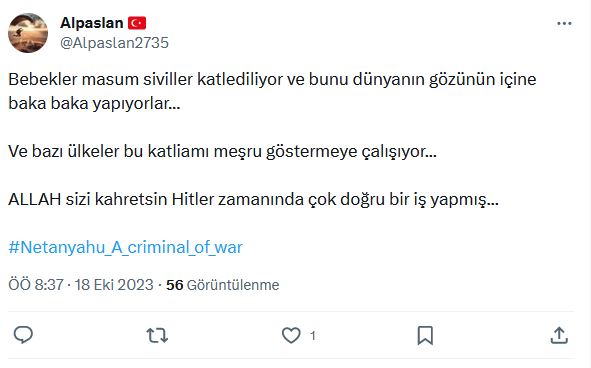Open the share upload arrow icon

tap(559, 335)
